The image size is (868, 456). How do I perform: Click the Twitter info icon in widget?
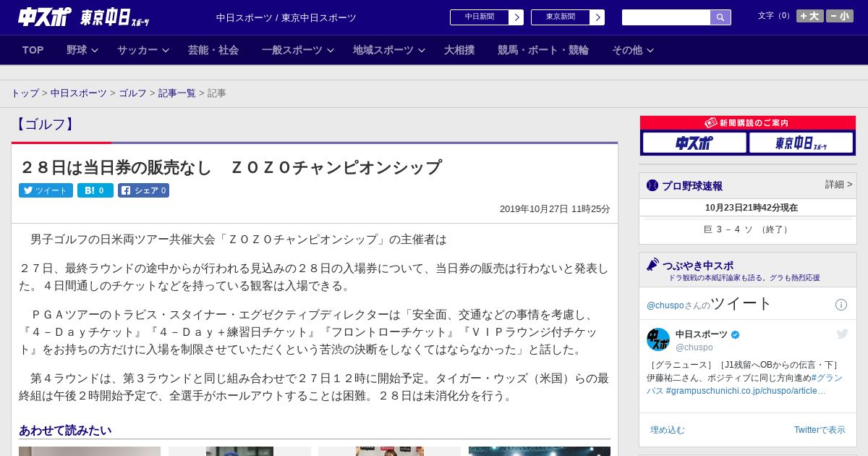point(841,305)
